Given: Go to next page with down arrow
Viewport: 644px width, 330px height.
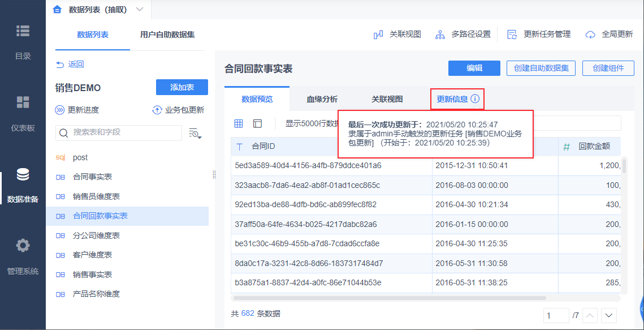Looking at the screenshot, I should [609, 316].
